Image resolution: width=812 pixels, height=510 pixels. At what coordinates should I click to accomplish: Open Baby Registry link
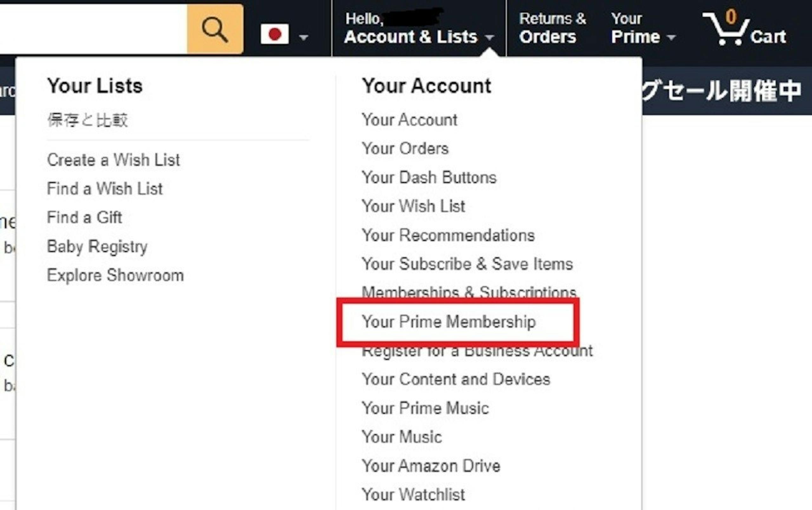97,247
